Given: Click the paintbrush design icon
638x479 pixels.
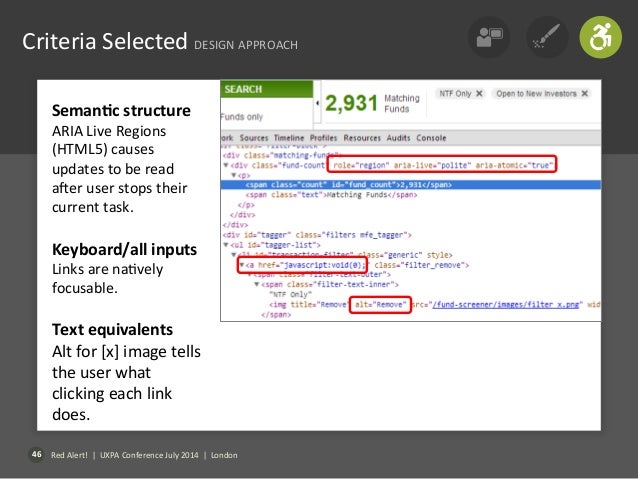Looking at the screenshot, I should point(547,37).
